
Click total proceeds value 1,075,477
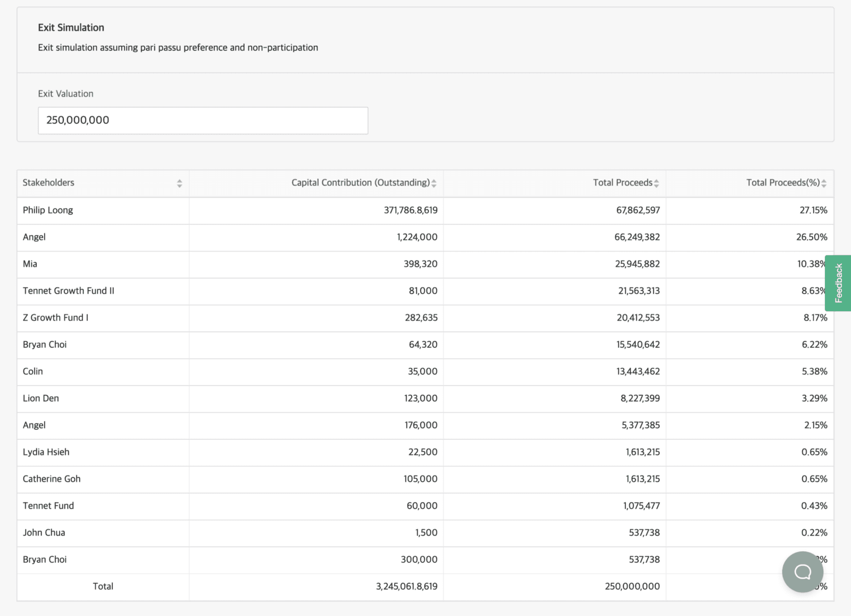click(x=641, y=505)
